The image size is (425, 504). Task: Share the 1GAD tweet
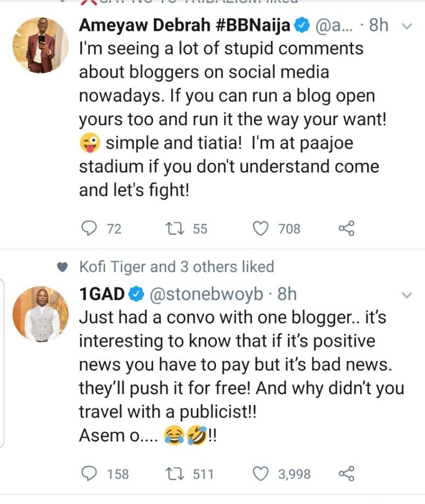(346, 473)
